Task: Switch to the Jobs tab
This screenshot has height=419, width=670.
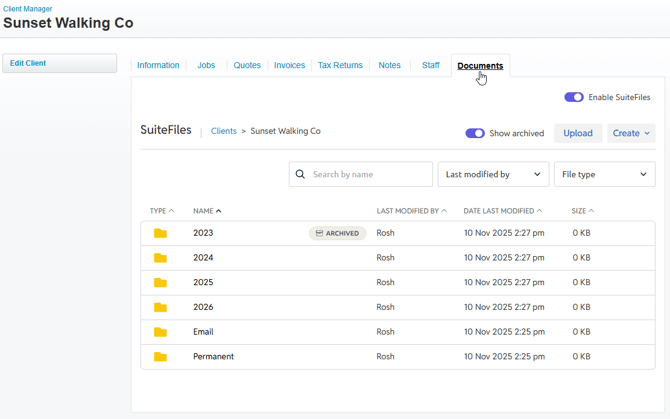Action: (206, 65)
